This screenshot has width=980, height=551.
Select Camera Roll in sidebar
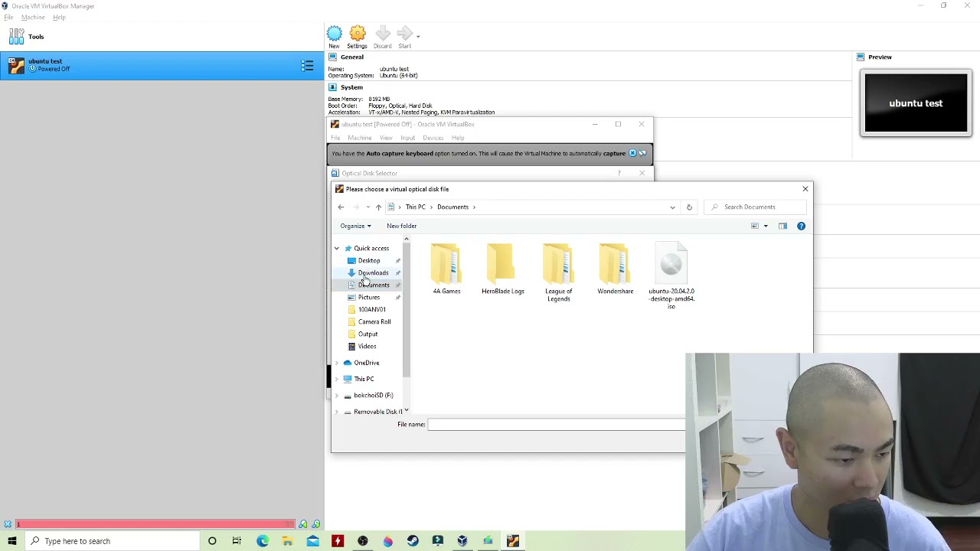374,321
